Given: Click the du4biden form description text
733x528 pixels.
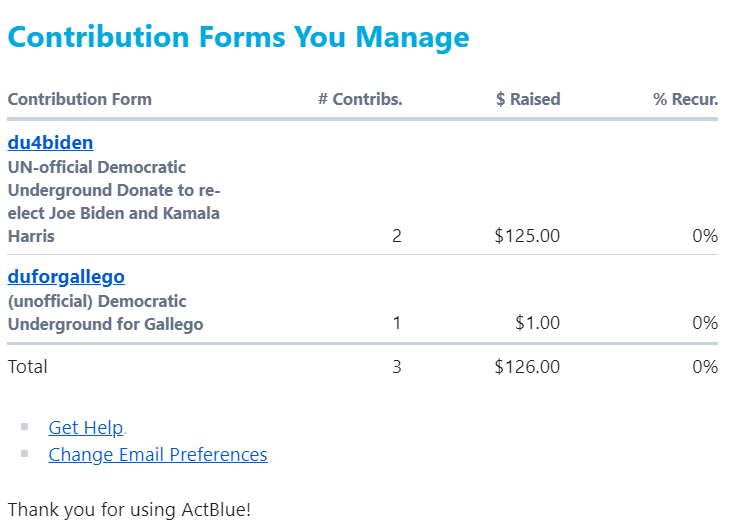Looking at the screenshot, I should coord(113,202).
